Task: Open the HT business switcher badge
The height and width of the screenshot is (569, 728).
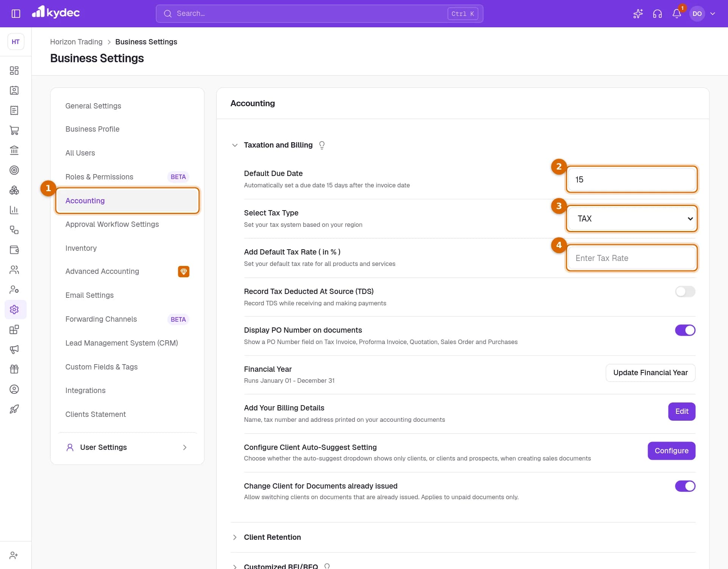Action: [16, 42]
